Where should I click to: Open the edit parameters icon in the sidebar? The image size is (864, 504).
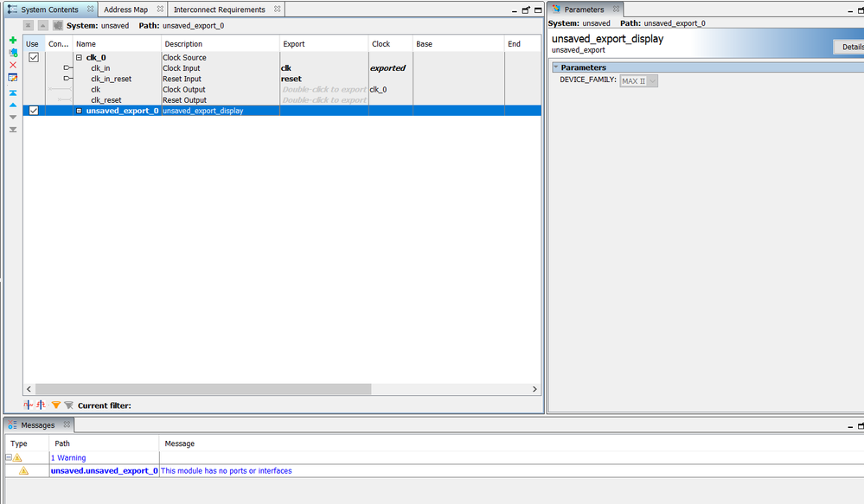pyautogui.click(x=13, y=78)
